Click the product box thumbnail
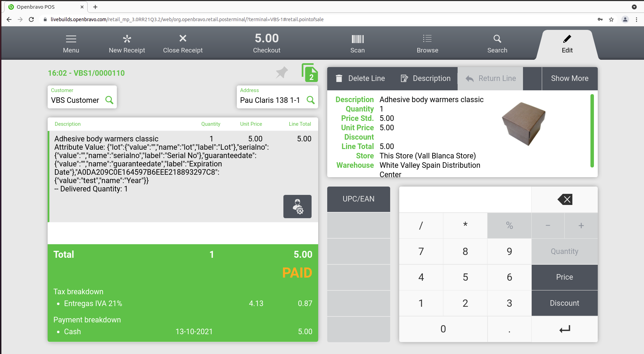The image size is (644, 354). [x=524, y=124]
